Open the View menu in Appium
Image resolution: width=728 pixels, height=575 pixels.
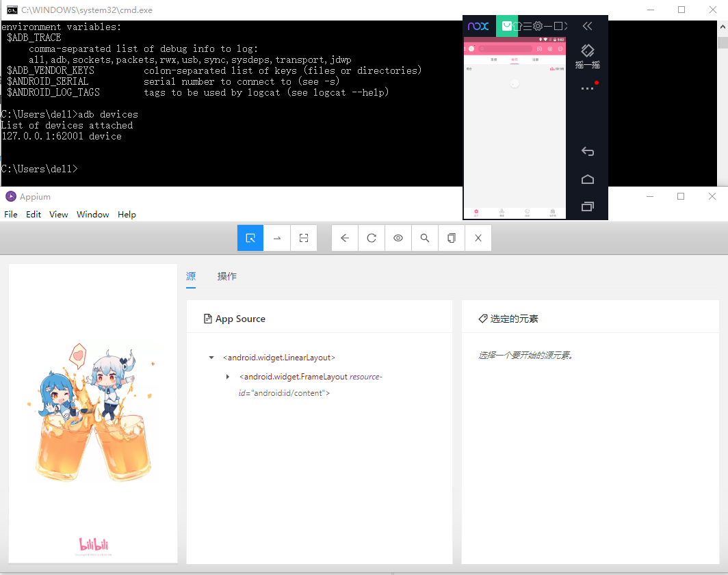point(59,214)
